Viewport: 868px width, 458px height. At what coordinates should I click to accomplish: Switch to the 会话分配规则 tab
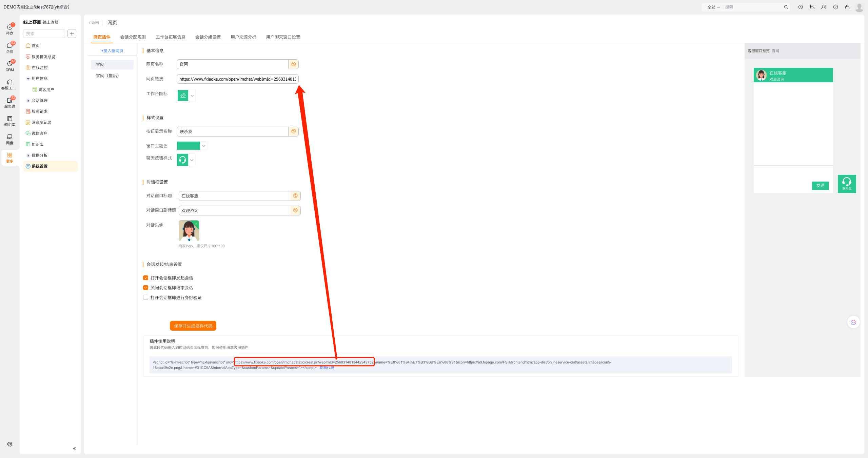(133, 37)
